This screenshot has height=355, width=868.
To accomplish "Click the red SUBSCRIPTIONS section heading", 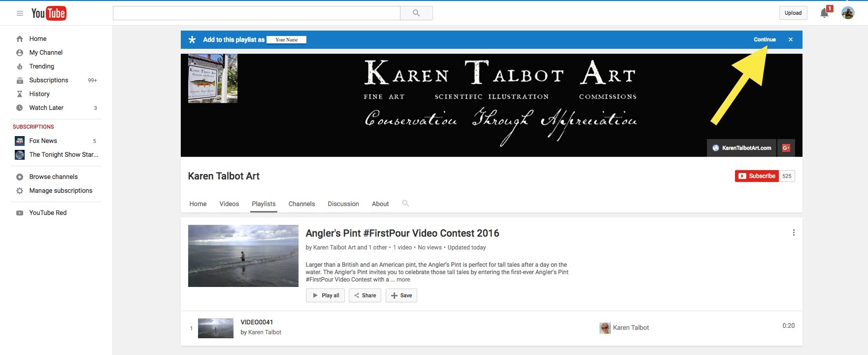I will click(x=33, y=127).
